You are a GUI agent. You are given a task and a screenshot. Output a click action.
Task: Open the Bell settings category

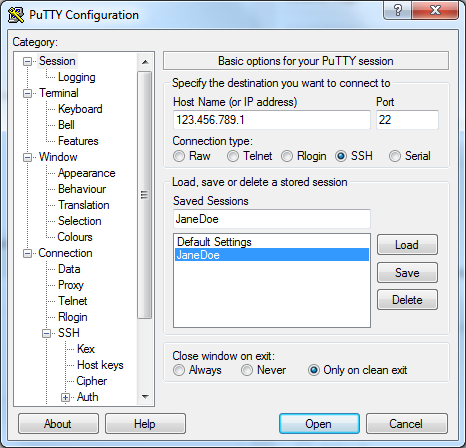66,125
